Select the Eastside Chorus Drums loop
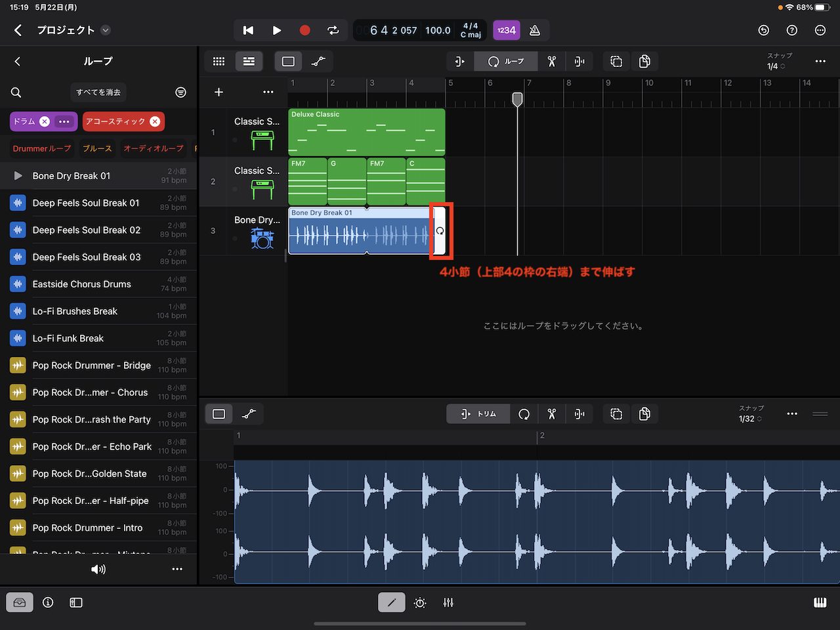 pos(98,284)
